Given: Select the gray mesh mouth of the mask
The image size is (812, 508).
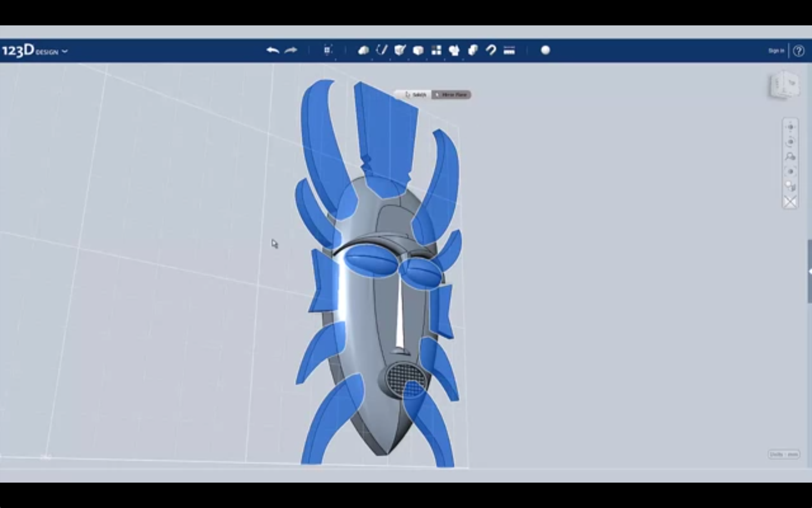Looking at the screenshot, I should (x=405, y=380).
